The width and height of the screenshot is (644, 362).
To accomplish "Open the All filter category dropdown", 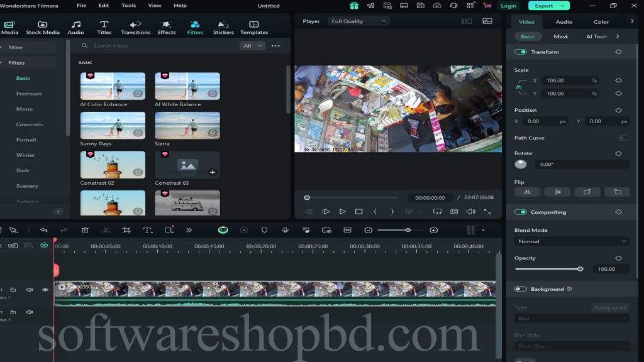I will 252,46.
